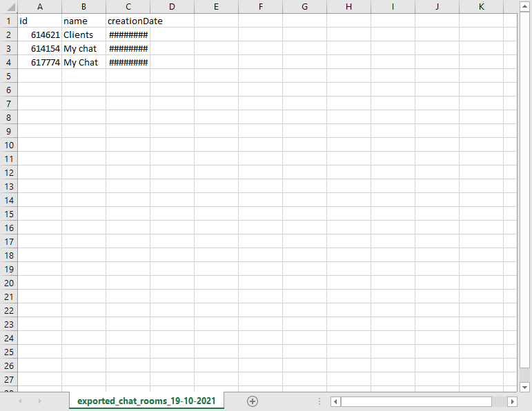Click horizontal scrollbar left arrow

pyautogui.click(x=335, y=401)
